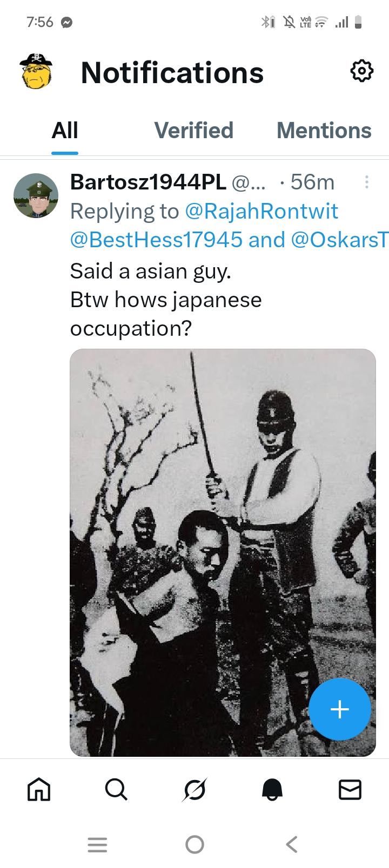The height and width of the screenshot is (868, 389).
Task: Select the All notifications tab
Action: [x=65, y=130]
